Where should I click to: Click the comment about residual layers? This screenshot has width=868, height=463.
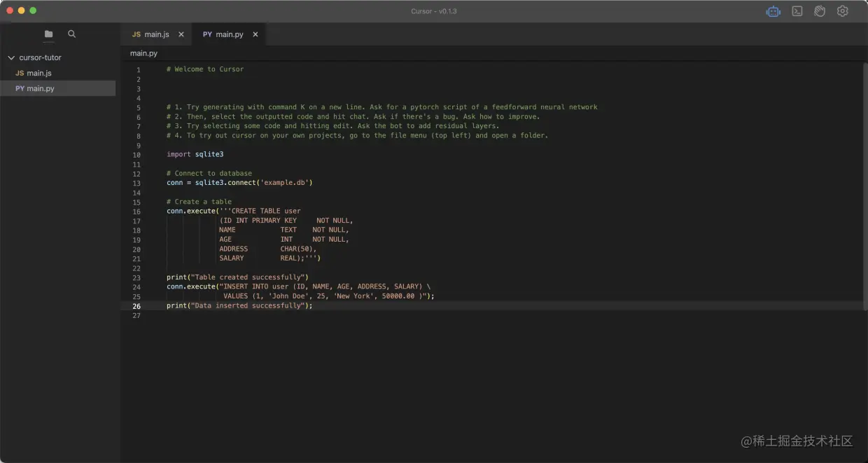333,126
